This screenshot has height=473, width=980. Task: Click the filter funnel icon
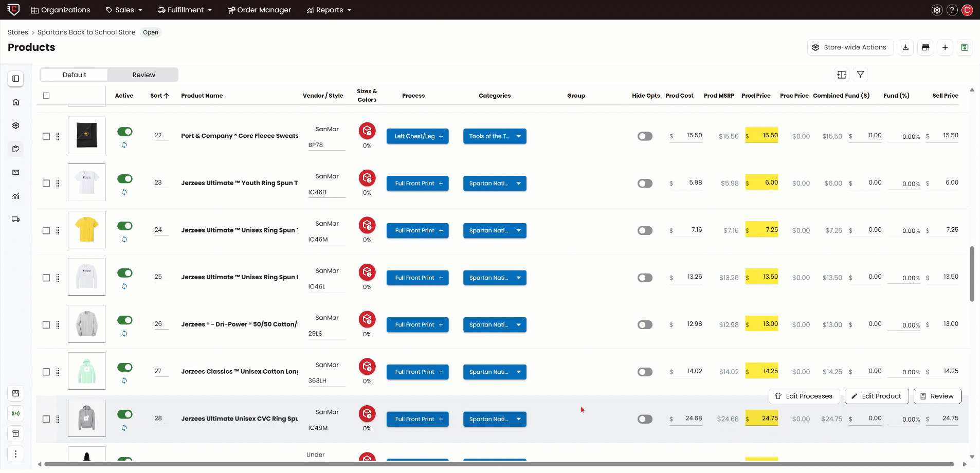coord(860,75)
